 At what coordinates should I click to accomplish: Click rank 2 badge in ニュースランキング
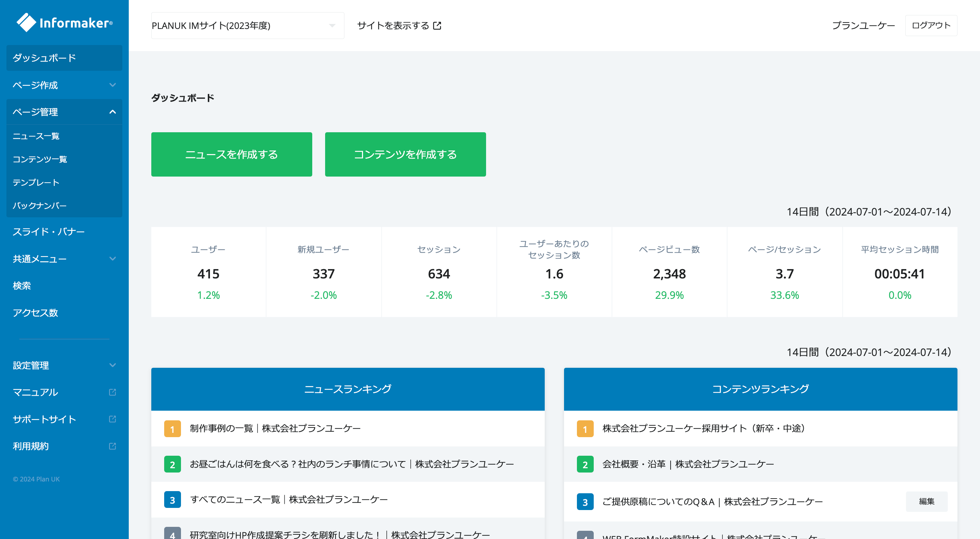[172, 464]
